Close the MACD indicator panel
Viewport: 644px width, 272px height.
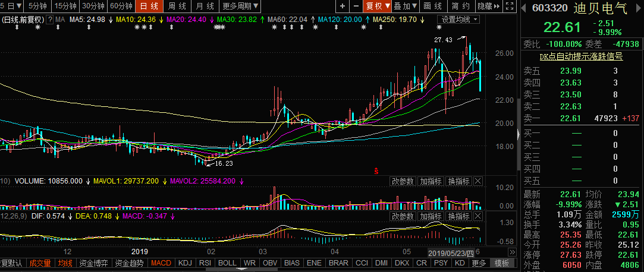pyautogui.click(x=478, y=217)
